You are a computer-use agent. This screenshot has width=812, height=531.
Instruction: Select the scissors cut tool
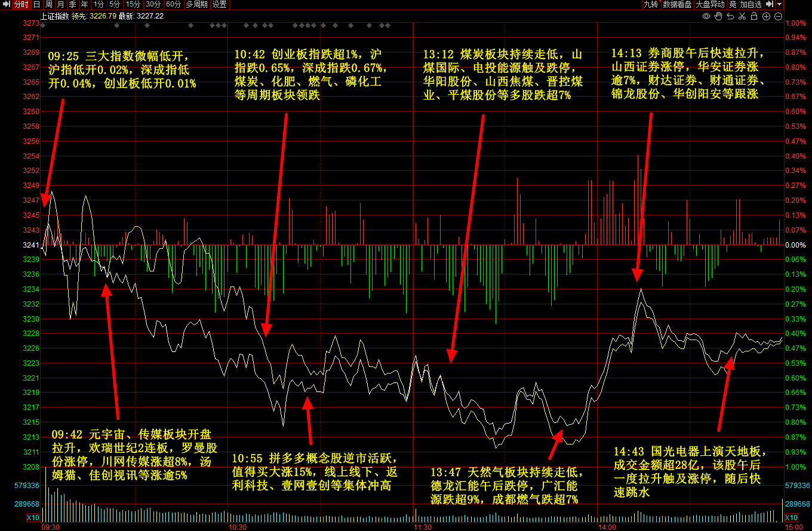[x=743, y=16]
